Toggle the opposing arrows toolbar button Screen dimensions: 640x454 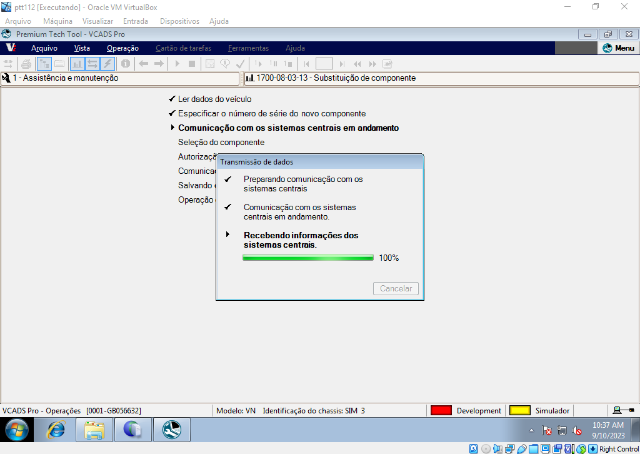[92, 64]
